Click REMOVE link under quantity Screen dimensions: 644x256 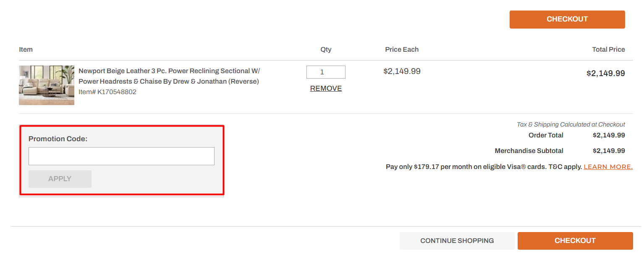point(326,88)
